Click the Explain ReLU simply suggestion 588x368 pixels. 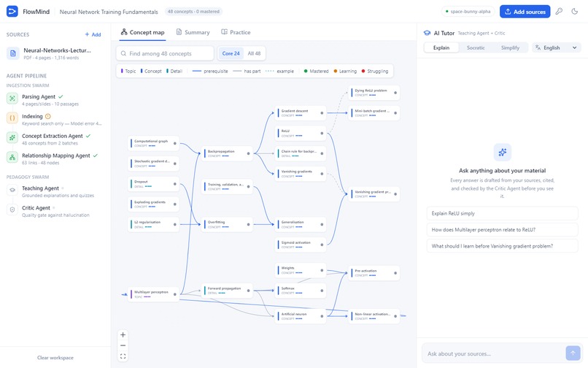[x=502, y=213]
